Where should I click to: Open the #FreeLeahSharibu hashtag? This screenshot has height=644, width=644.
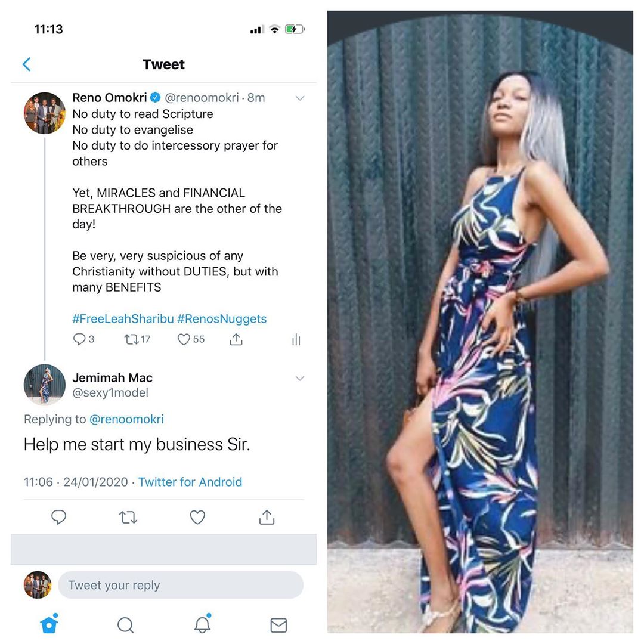(x=123, y=318)
